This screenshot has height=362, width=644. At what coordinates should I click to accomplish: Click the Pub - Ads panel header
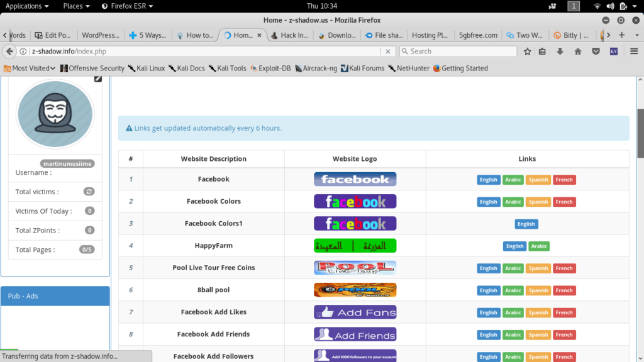point(55,296)
